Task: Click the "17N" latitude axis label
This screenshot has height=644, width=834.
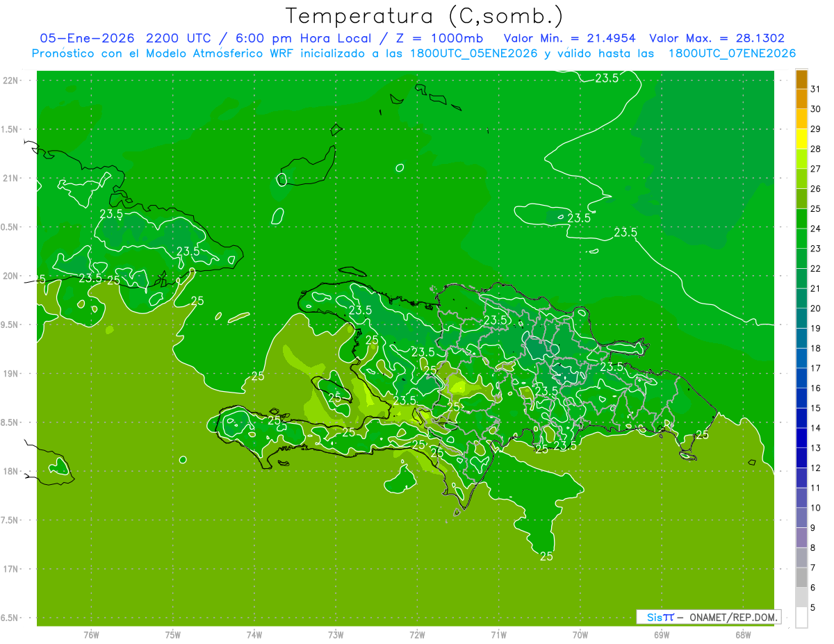Action: point(12,570)
